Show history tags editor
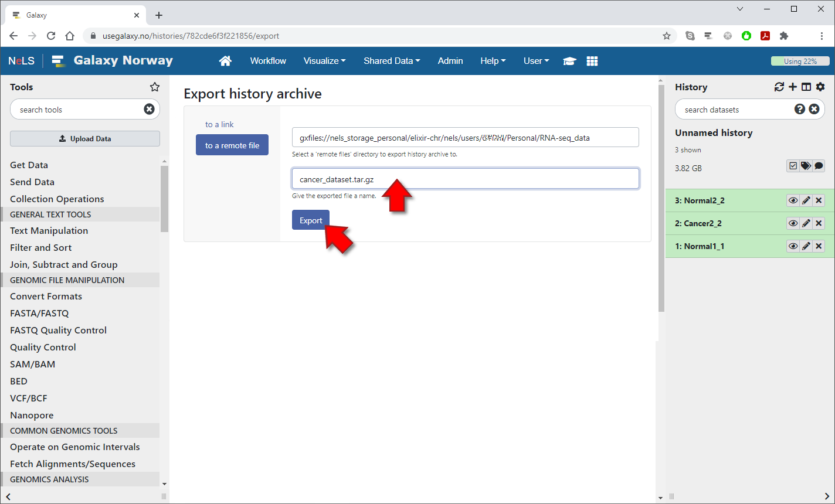The width and height of the screenshot is (835, 504). (806, 166)
